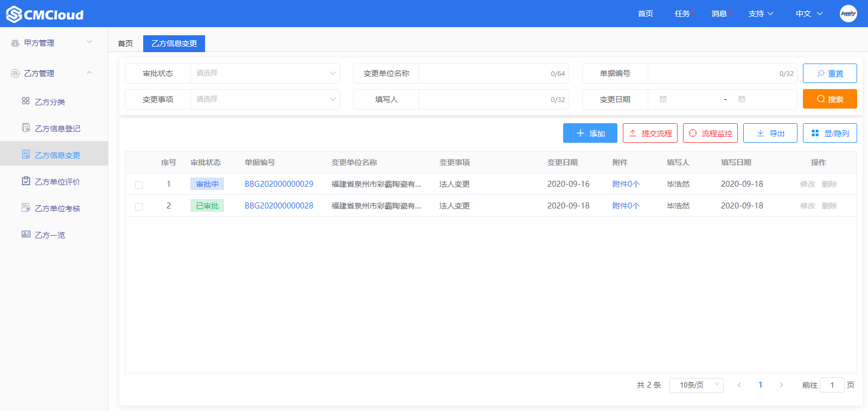Open 附件0个 for row BBG202000000029
The width and height of the screenshot is (868, 411).
[x=626, y=184]
